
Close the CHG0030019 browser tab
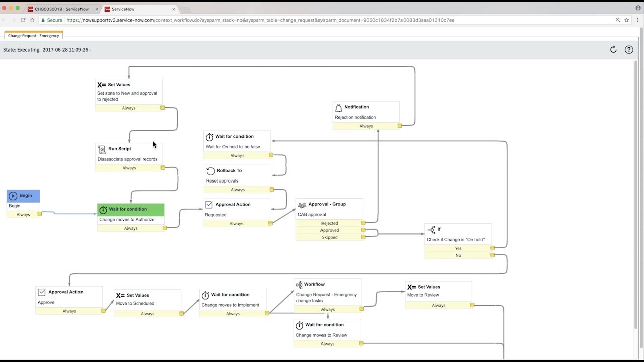[x=96, y=9]
